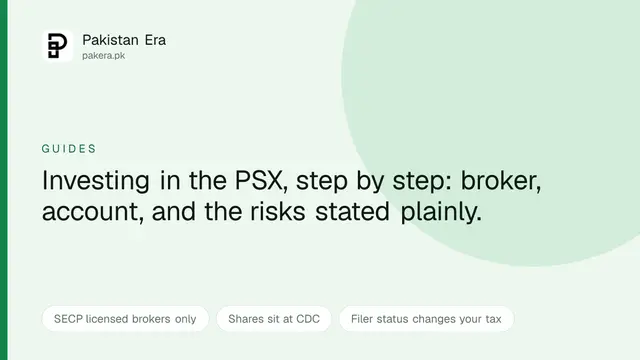Click the word SECP in first pill
Image resolution: width=640 pixels, height=360 pixels.
(x=68, y=319)
